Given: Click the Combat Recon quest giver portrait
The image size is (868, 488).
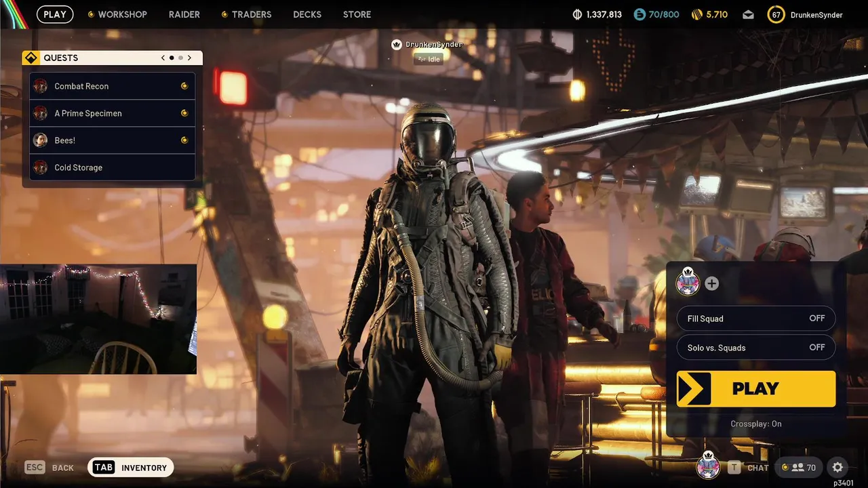Looking at the screenshot, I should (41, 86).
